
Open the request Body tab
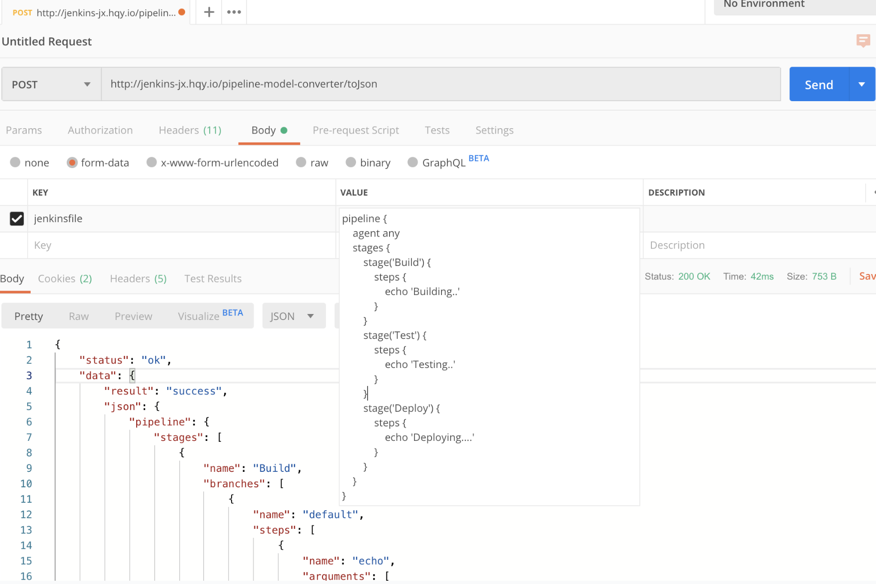[269, 130]
